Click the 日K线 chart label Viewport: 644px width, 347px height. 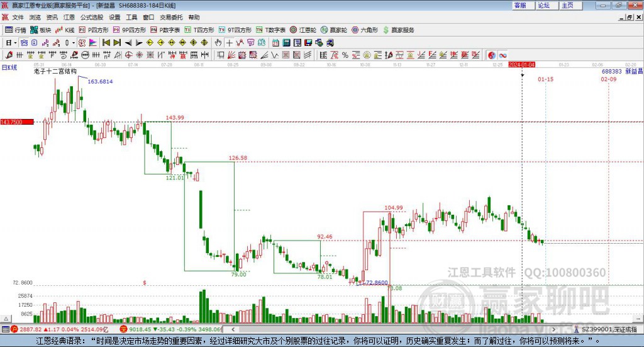pos(9,67)
